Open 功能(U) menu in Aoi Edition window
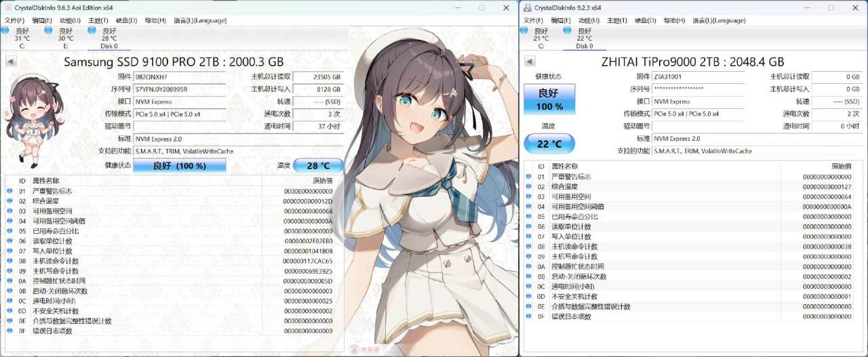 click(71, 20)
